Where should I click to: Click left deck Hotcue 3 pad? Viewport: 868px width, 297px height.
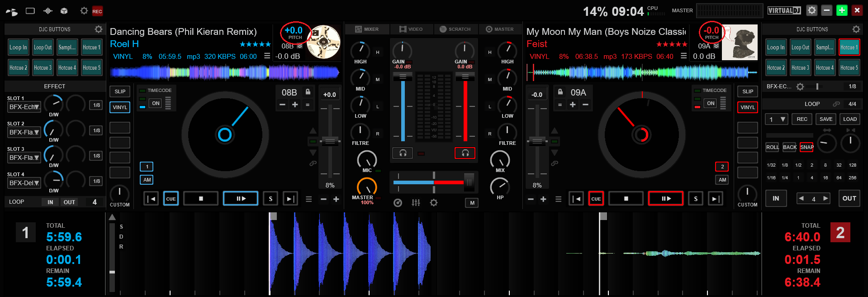pos(43,67)
